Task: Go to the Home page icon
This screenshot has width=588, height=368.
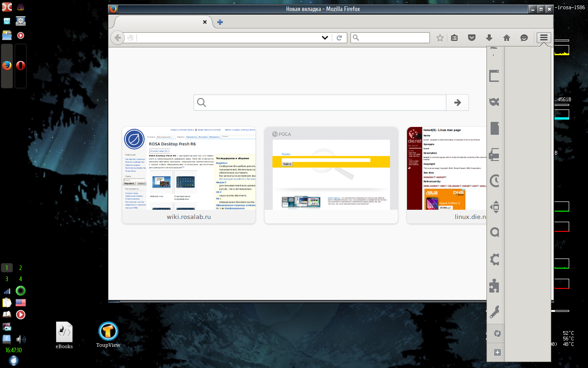Action: coord(507,38)
